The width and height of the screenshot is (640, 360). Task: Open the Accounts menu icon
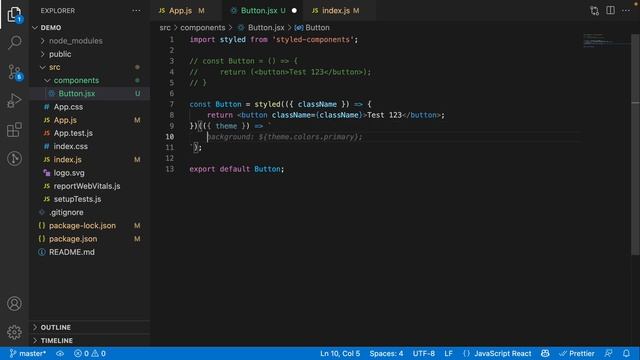(14, 304)
